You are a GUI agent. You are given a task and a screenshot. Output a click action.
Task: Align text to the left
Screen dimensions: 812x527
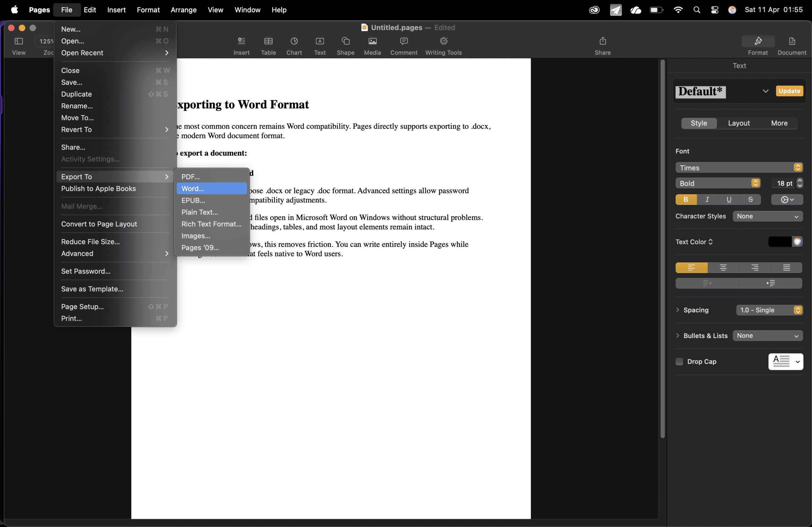[x=691, y=268]
